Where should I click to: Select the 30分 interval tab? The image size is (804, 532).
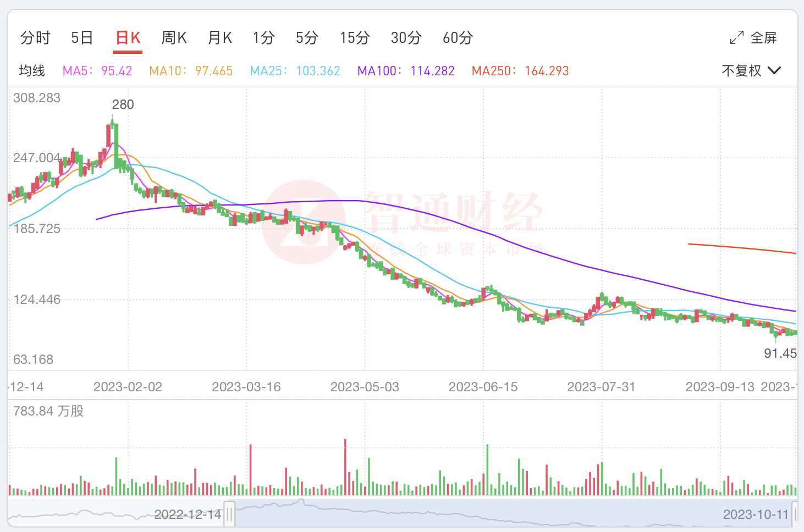pyautogui.click(x=406, y=38)
